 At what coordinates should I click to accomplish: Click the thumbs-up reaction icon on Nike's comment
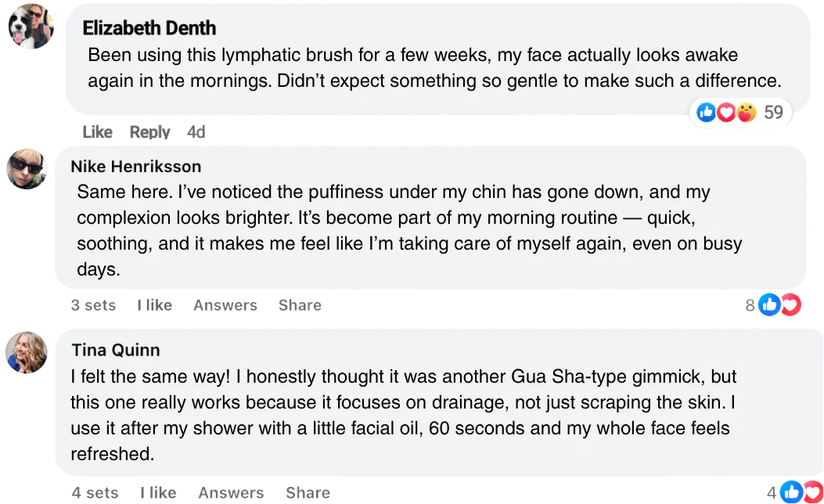(x=770, y=304)
